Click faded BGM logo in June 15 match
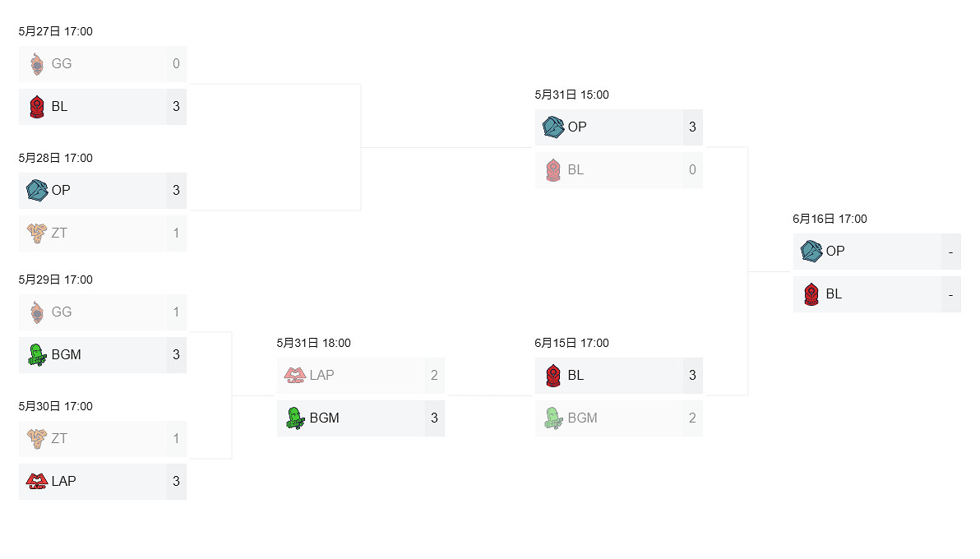The image size is (980, 559). tap(553, 418)
